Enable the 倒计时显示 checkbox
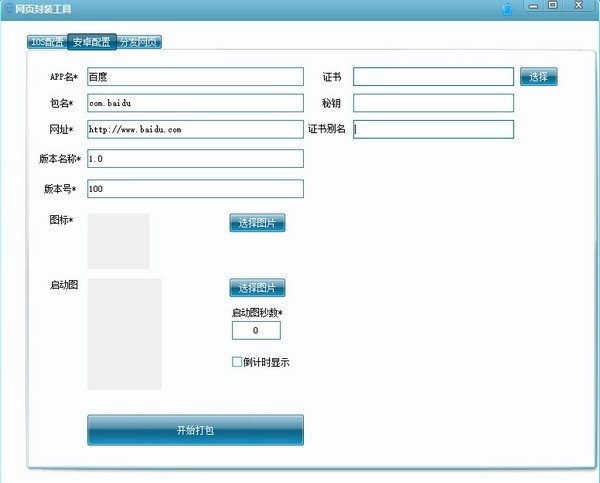Viewport: 600px width, 483px height. click(x=237, y=362)
